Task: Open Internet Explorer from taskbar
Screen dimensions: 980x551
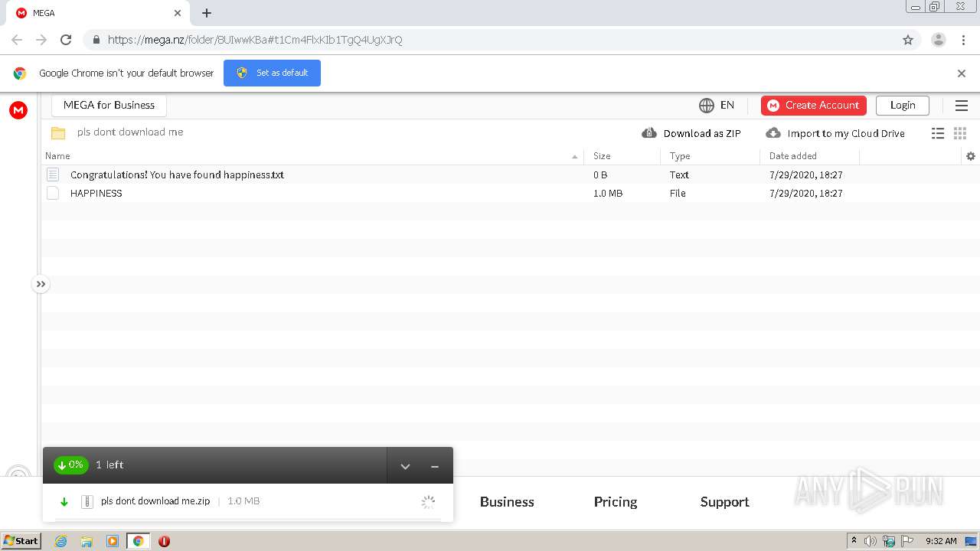Action: point(60,541)
